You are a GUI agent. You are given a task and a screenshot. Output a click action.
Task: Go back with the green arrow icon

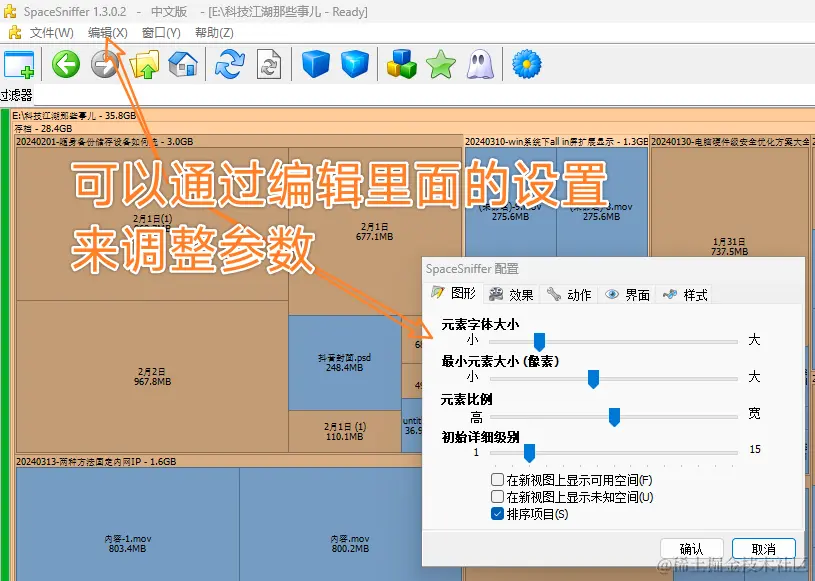click(x=66, y=64)
